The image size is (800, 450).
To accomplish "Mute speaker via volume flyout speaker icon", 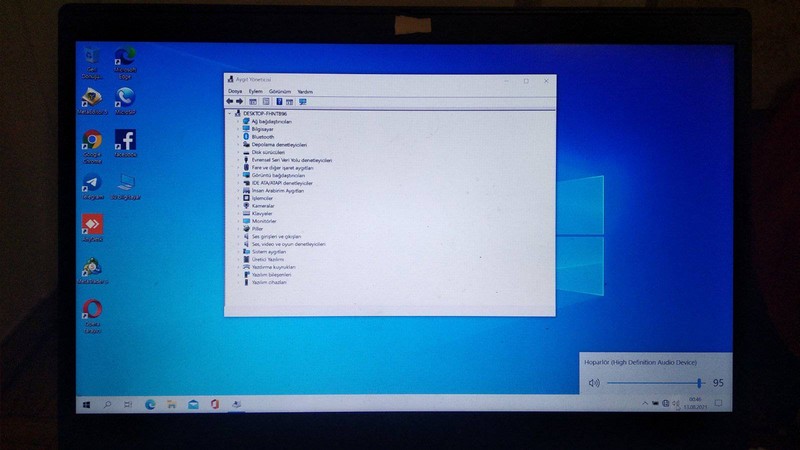I will [594, 383].
